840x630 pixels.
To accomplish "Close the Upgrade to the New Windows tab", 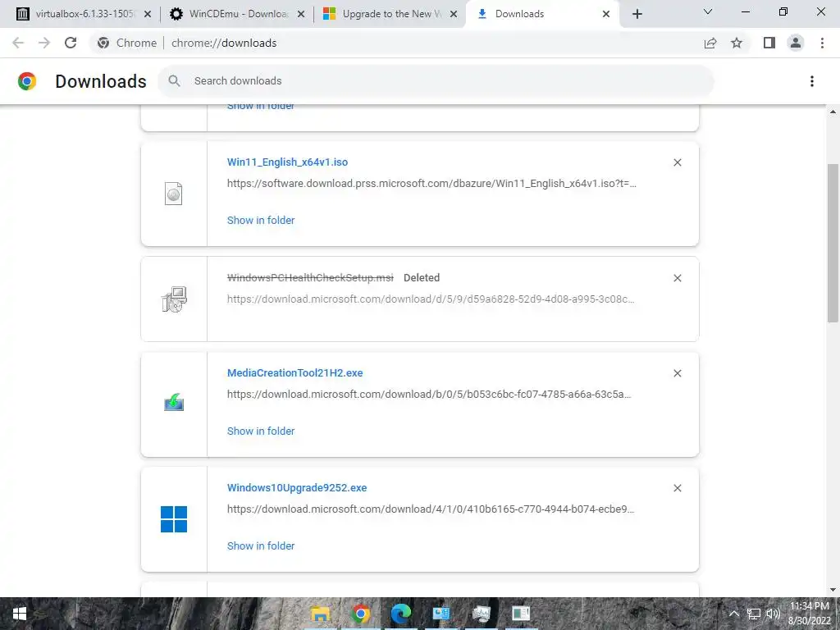I will click(454, 14).
